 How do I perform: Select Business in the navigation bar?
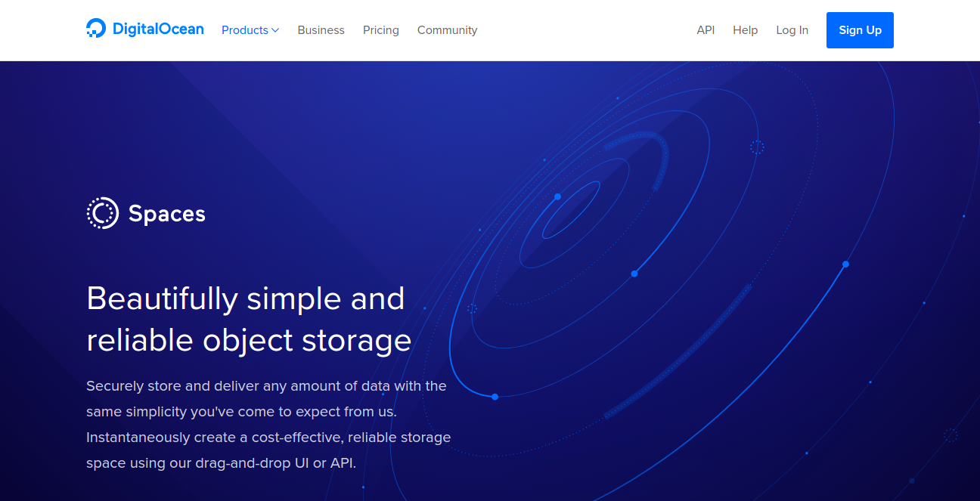pos(321,30)
